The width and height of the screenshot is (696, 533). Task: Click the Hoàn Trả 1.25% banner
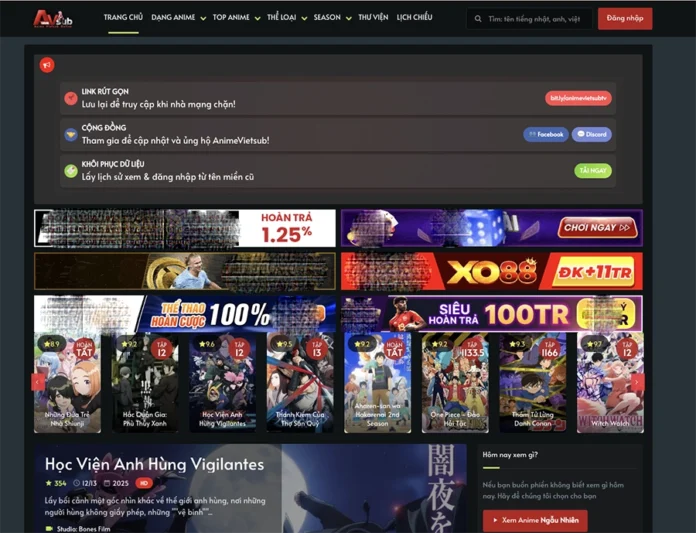pos(185,228)
